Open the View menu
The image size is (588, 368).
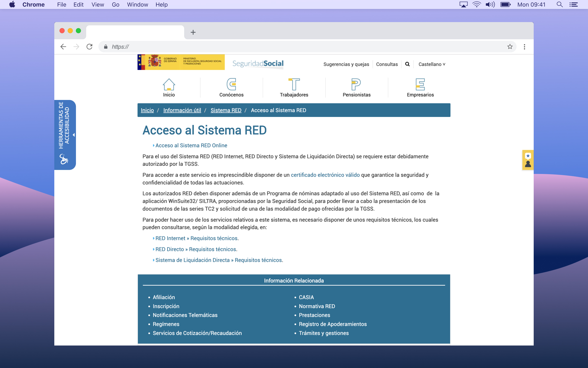98,5
